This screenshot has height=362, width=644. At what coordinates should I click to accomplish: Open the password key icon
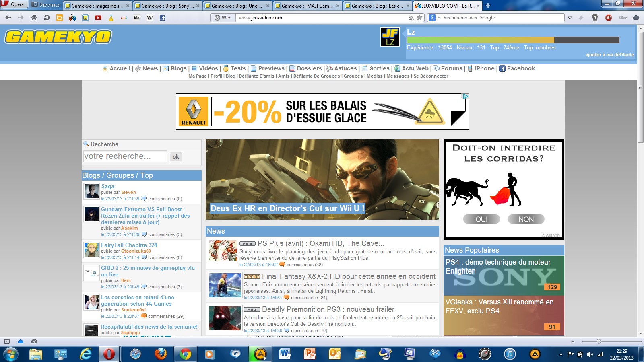tap(623, 18)
